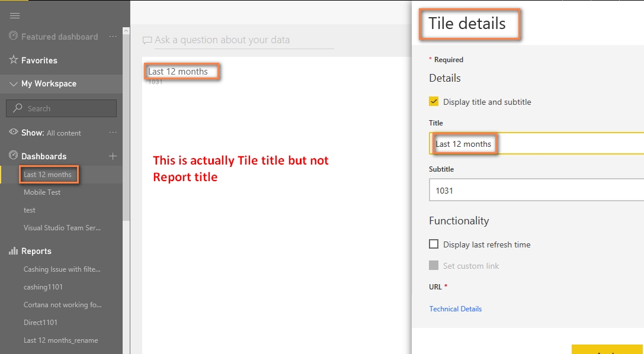Open the cashing1101 report

[x=43, y=287]
